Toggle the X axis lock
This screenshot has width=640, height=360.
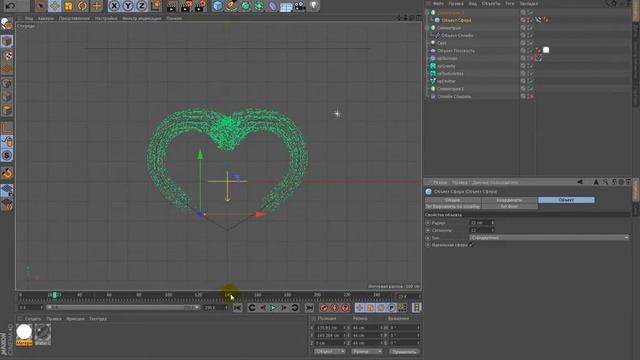pos(114,6)
